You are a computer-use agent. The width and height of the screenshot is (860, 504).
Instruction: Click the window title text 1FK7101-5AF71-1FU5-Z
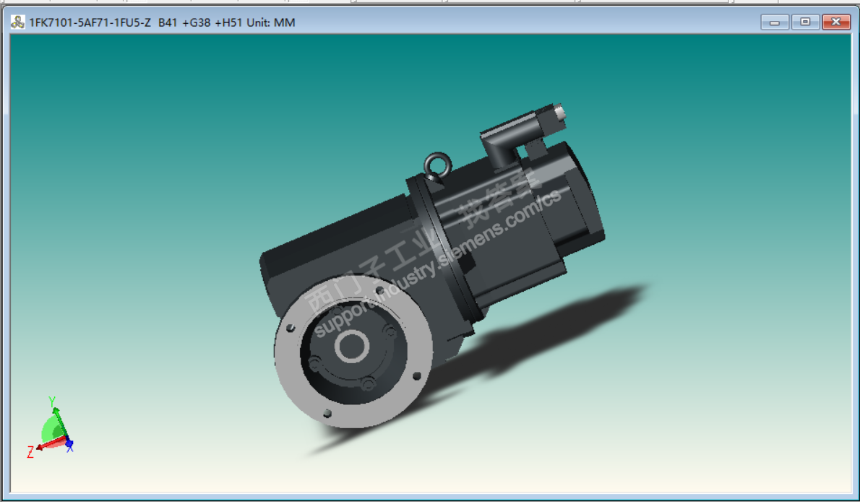point(90,22)
